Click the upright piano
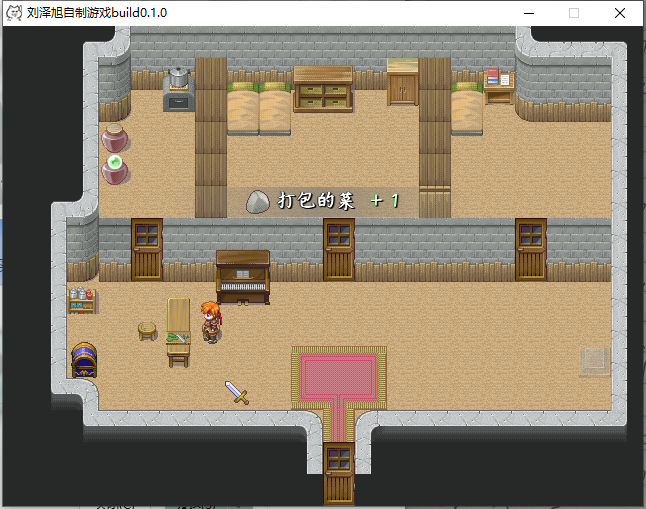 click(243, 278)
